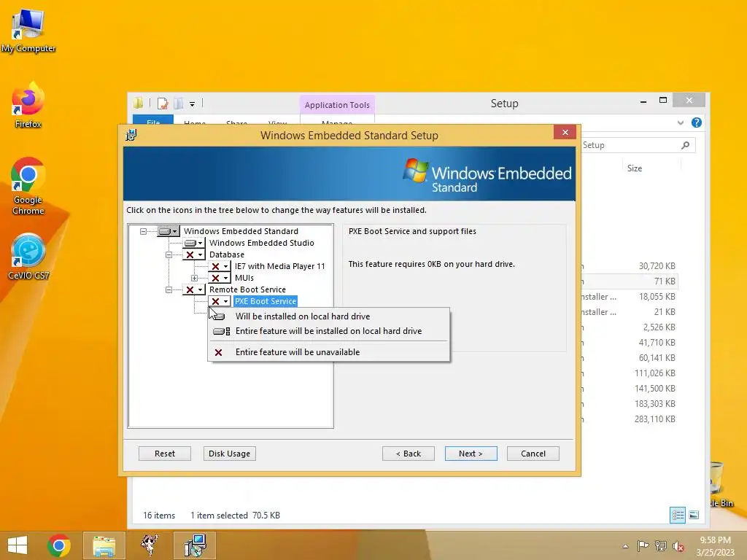Click the 18,055 KB size cell
This screenshot has height=560, width=747.
point(657,297)
